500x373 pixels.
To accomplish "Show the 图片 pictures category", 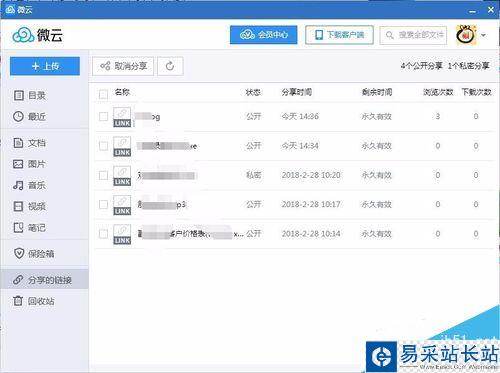I will pos(29,164).
